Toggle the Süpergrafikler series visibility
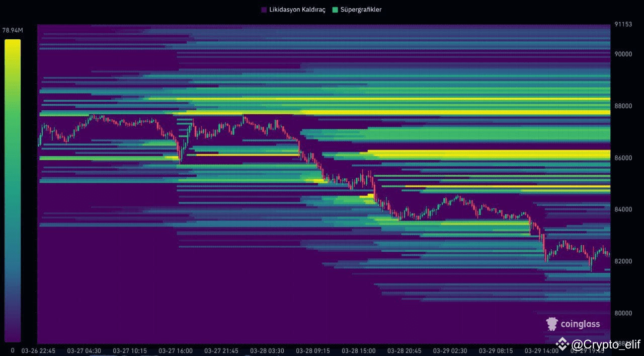 (361, 9)
